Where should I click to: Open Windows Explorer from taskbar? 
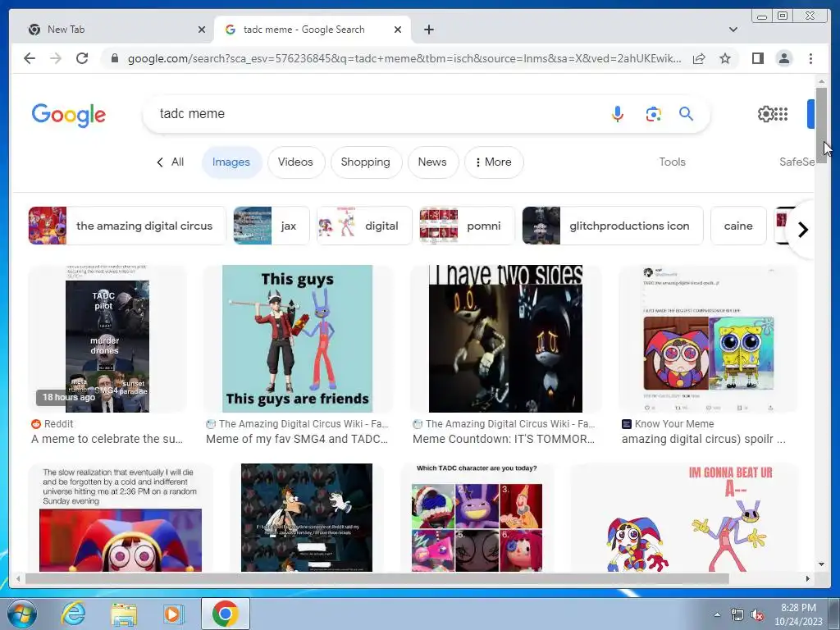[x=124, y=614]
